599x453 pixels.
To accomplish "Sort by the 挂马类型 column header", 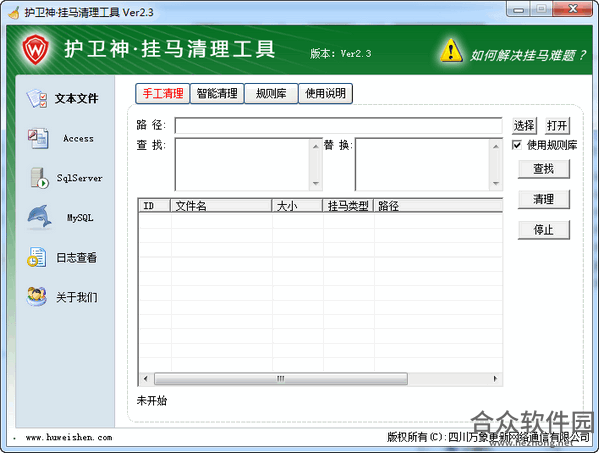I will pos(348,206).
